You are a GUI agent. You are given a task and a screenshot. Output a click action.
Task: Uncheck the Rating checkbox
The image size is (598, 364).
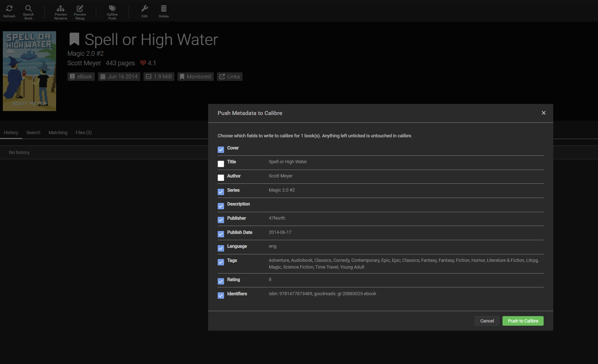pos(221,281)
